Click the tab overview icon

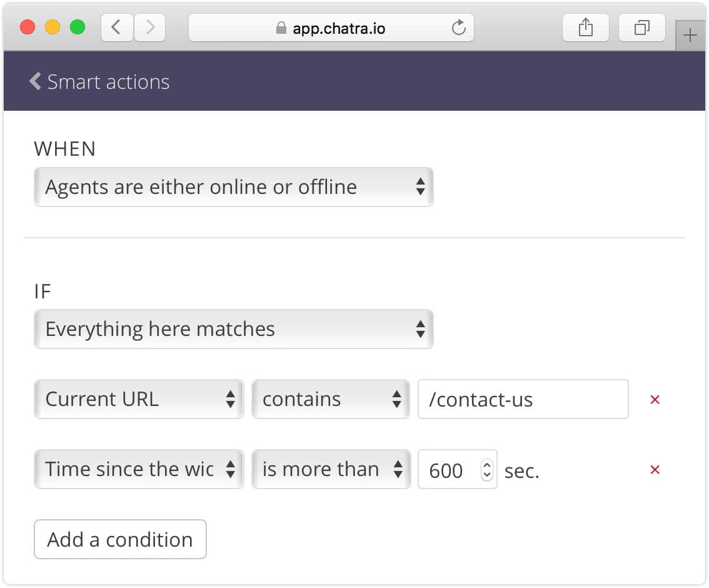point(641,27)
